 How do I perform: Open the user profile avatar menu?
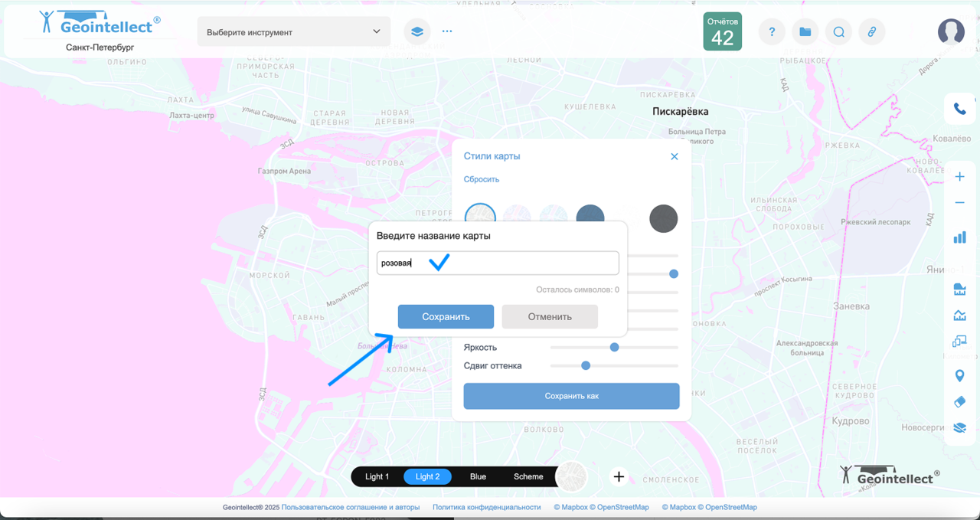point(951,32)
